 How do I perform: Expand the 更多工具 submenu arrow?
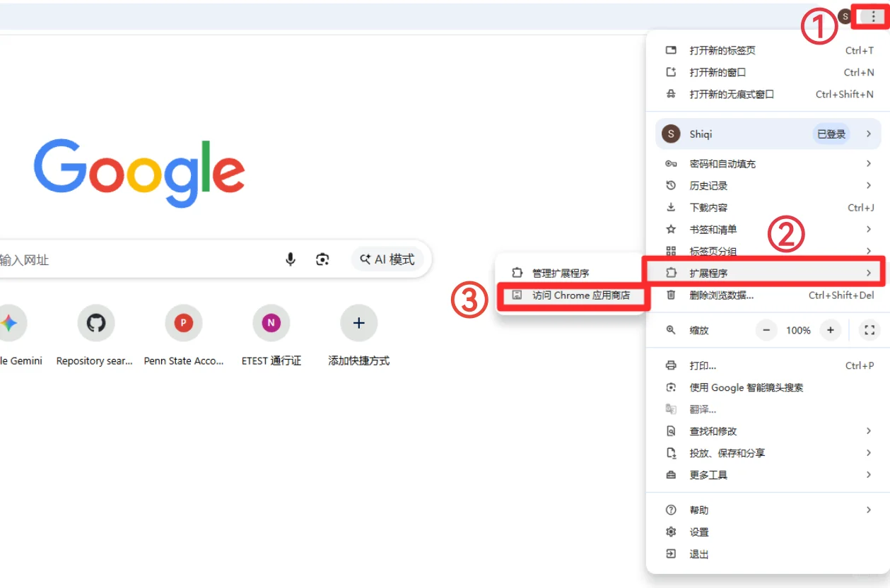869,474
